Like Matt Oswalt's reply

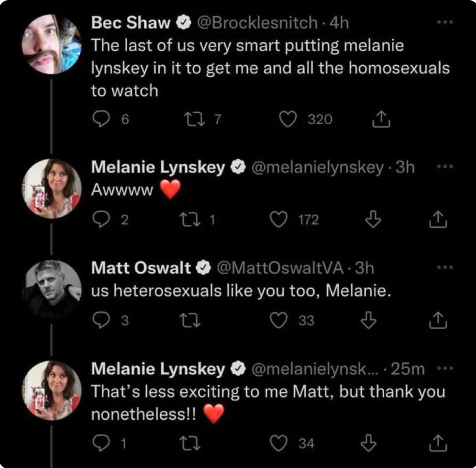tap(278, 320)
